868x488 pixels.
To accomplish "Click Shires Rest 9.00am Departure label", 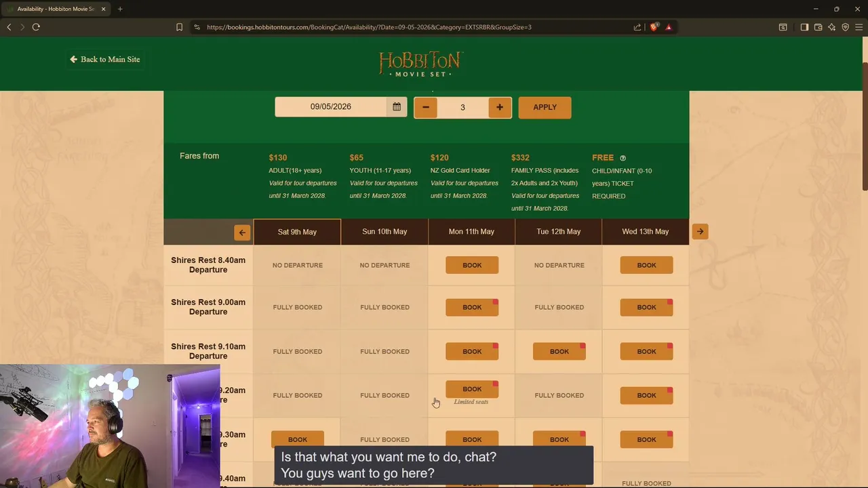I will (x=208, y=307).
